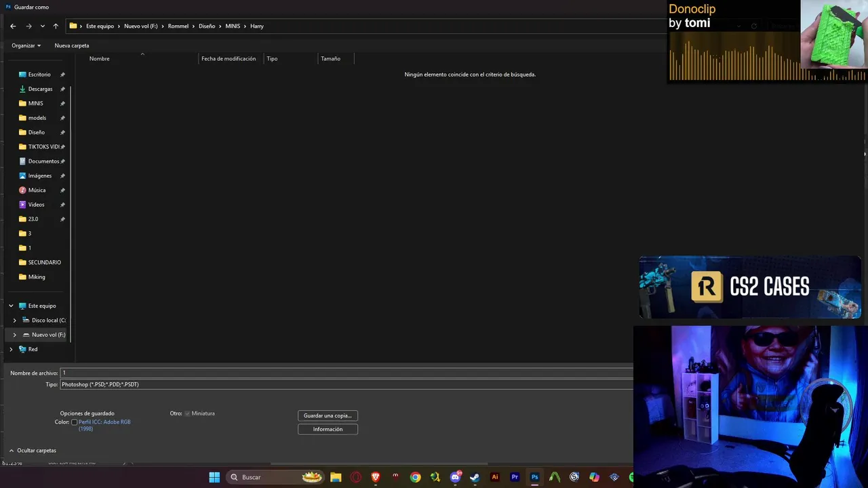Open Brave browser from taskbar
868x488 pixels.
(x=376, y=477)
